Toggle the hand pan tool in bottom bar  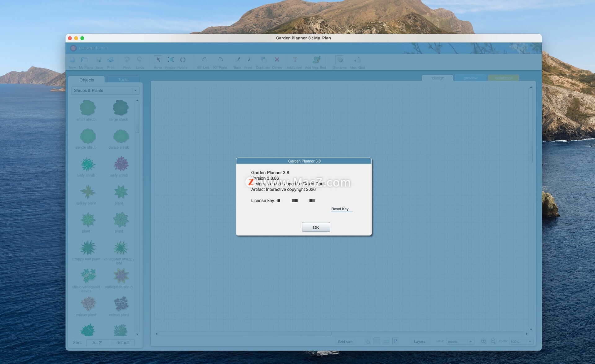pyautogui.click(x=368, y=341)
